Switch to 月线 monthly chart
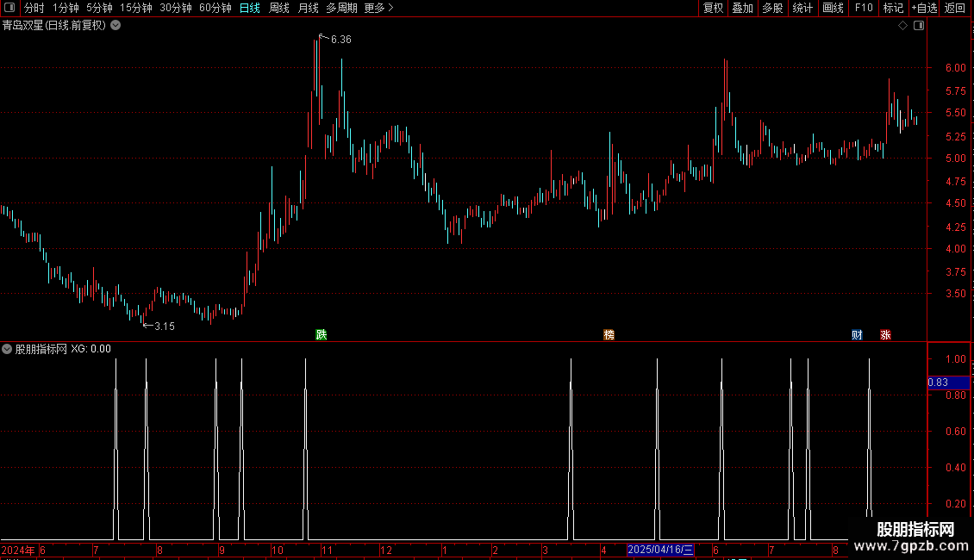The image size is (974, 560). coord(308,8)
